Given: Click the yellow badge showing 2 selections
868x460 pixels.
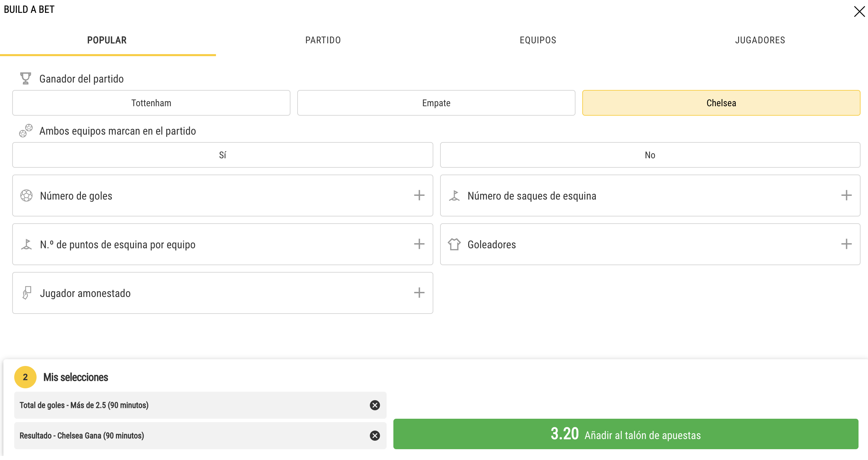Looking at the screenshot, I should point(25,377).
